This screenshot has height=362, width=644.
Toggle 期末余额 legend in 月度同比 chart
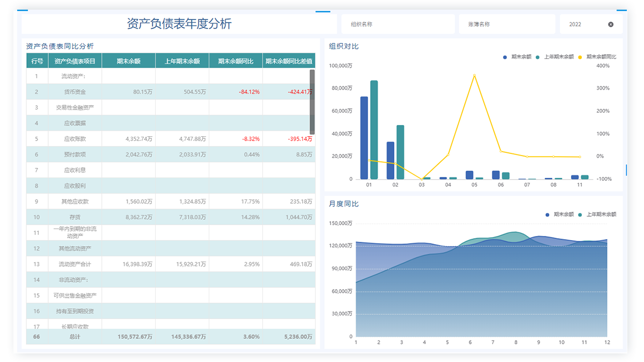(x=559, y=215)
